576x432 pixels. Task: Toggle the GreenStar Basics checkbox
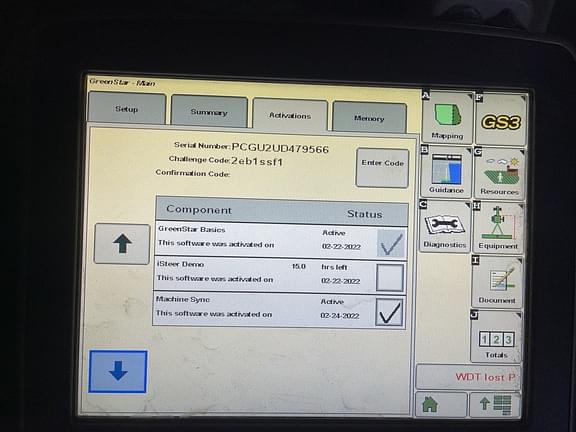click(x=391, y=243)
